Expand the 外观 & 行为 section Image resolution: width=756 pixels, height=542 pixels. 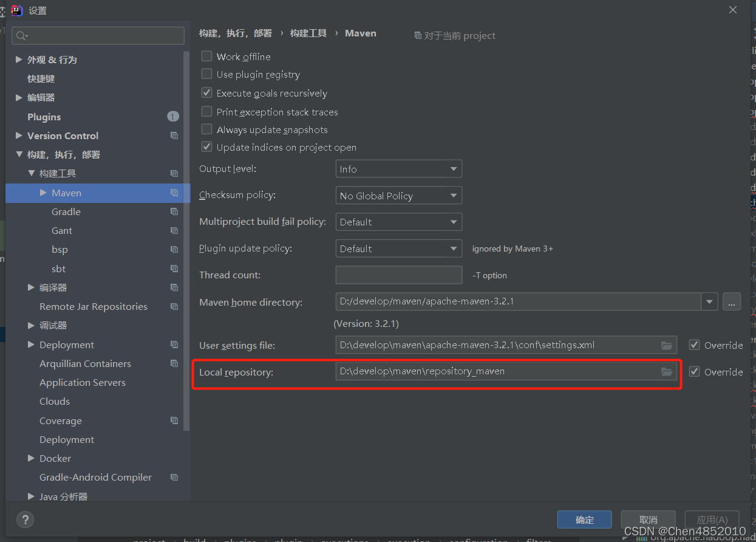pos(19,60)
